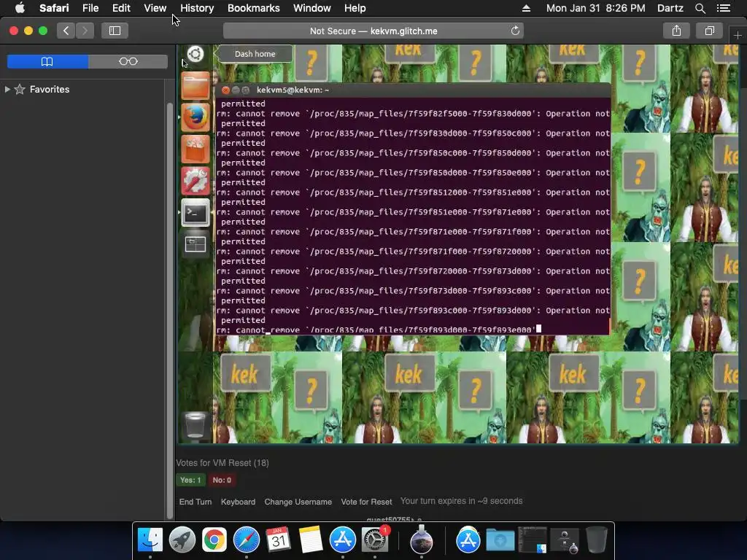Open Notification Center list icon
The image size is (747, 560).
click(x=723, y=8)
